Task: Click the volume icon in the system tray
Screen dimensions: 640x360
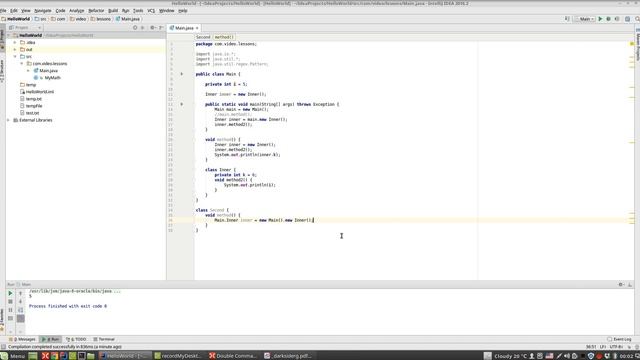Action: click(567, 356)
